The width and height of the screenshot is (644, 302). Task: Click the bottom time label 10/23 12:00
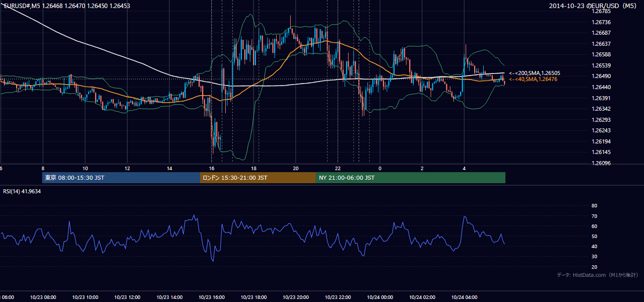(127, 297)
